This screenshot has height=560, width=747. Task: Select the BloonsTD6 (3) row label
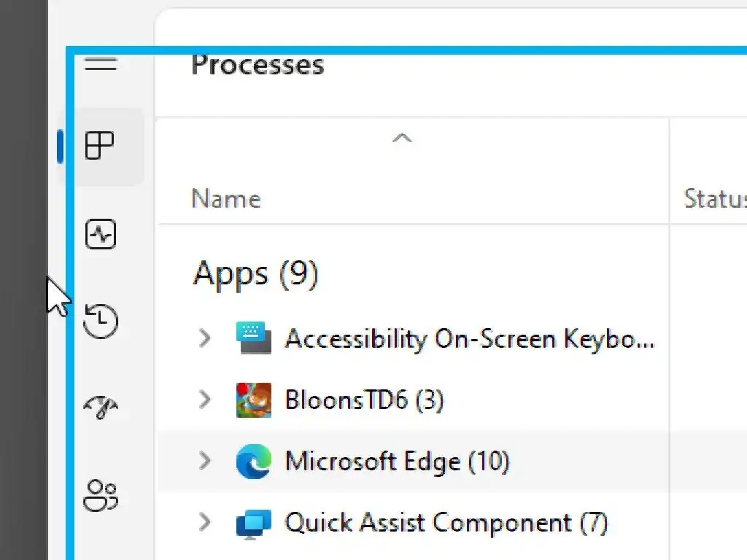point(364,400)
